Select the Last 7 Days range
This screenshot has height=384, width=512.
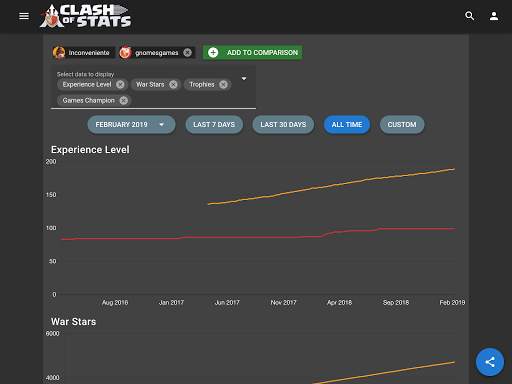214,125
